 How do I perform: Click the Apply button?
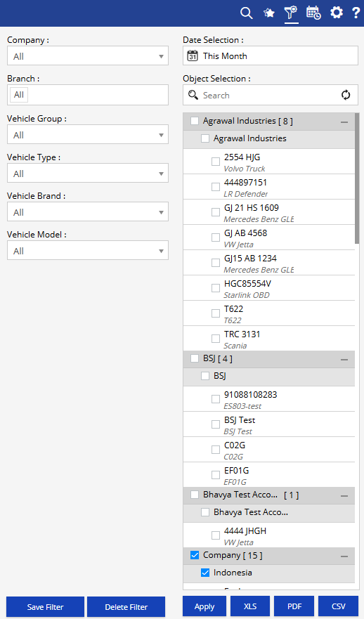[x=204, y=606]
